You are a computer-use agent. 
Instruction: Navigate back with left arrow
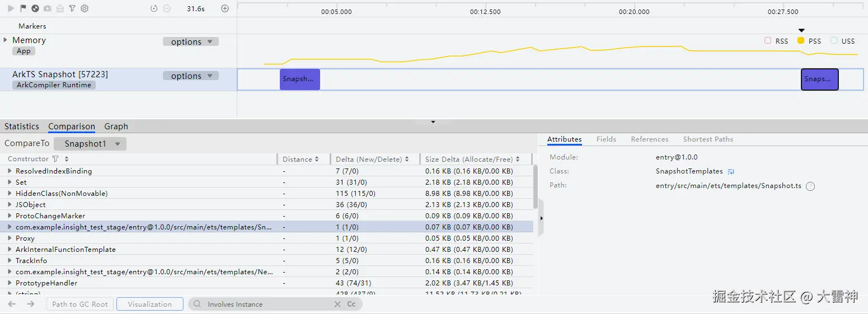(x=12, y=304)
